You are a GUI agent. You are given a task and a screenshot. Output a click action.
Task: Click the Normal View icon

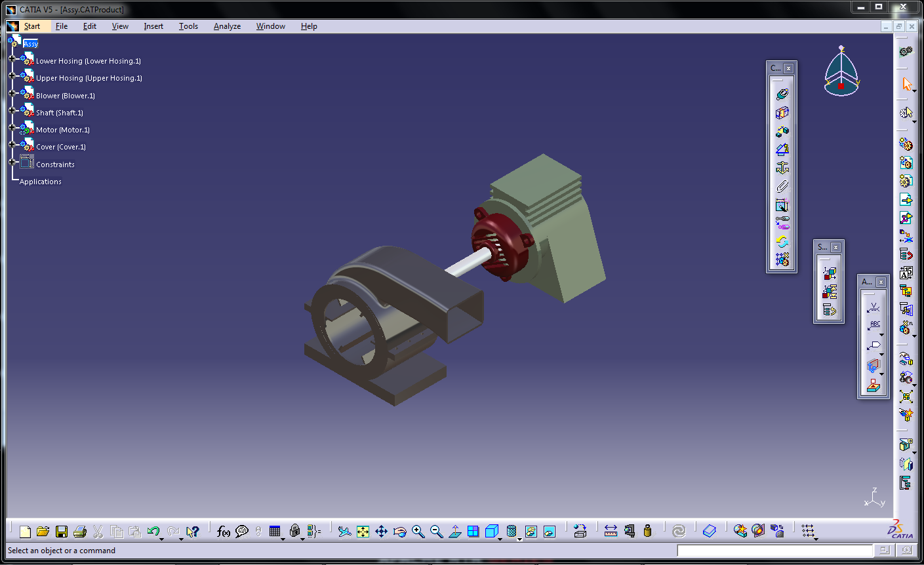point(455,532)
